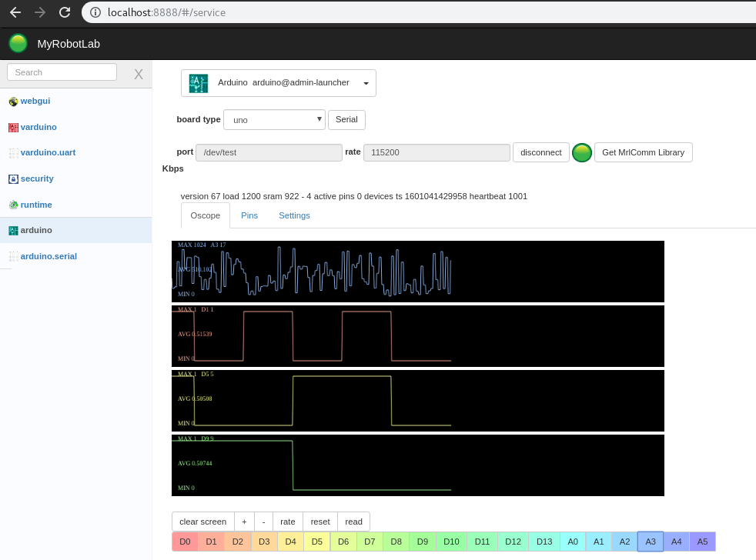Viewport: 756px width, 560px height.
Task: Toggle analog pin A2 trace
Action: pos(625,542)
